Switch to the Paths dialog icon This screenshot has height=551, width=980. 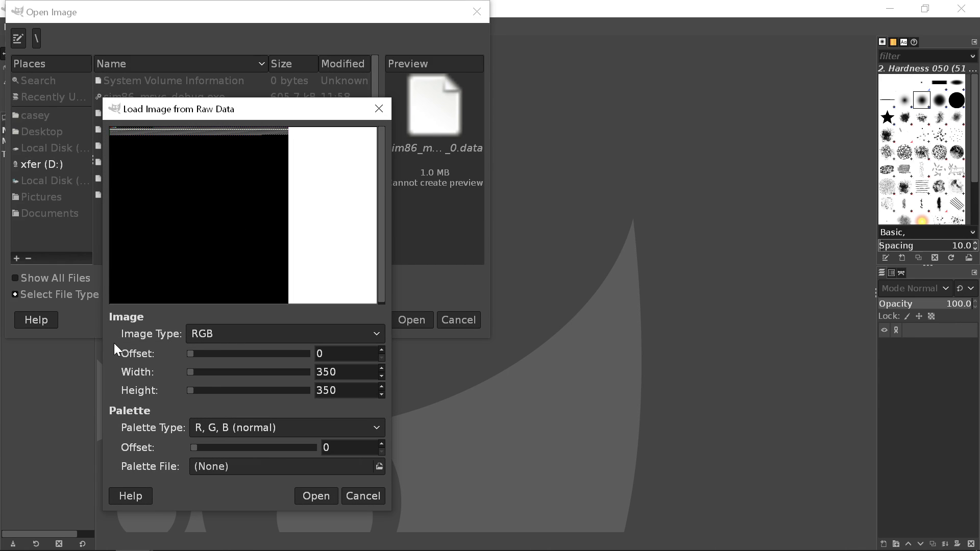[x=901, y=272]
